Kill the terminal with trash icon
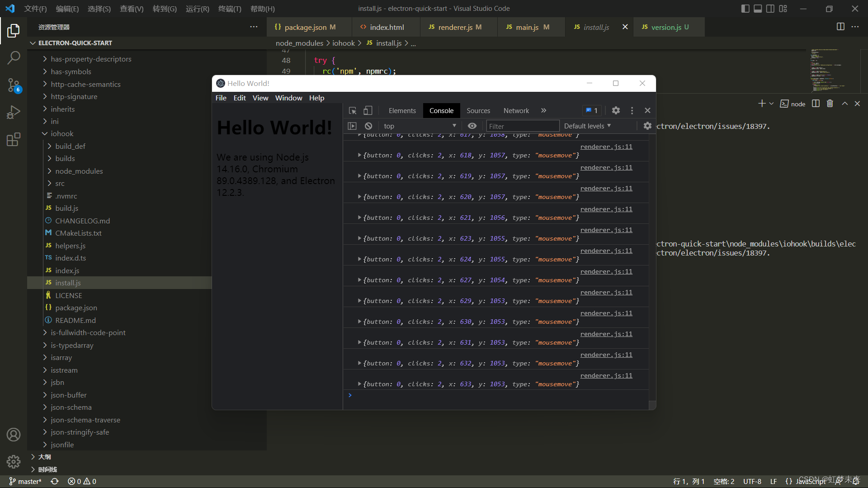The width and height of the screenshot is (868, 488). (830, 104)
